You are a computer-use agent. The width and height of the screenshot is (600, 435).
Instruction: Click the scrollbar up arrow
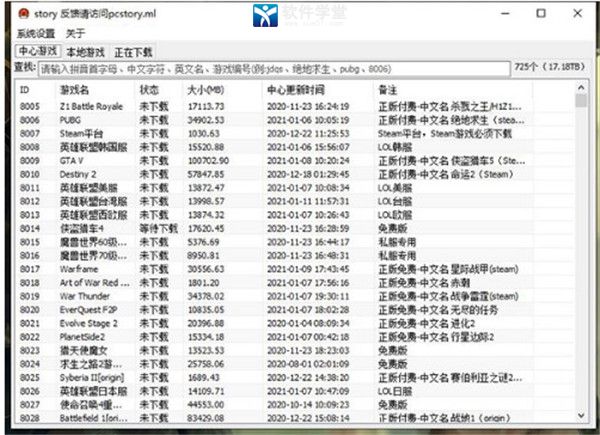(x=581, y=88)
